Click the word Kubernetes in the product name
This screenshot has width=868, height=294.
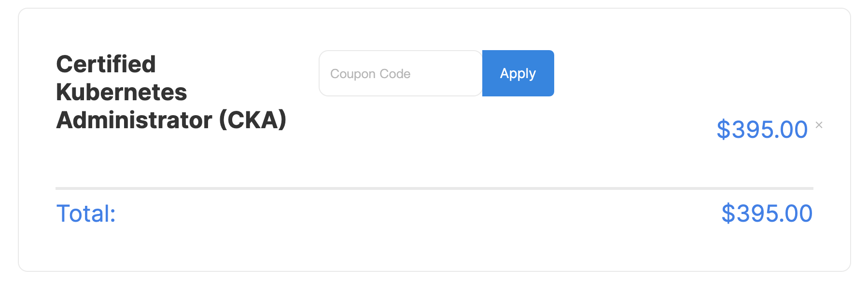pos(122,92)
